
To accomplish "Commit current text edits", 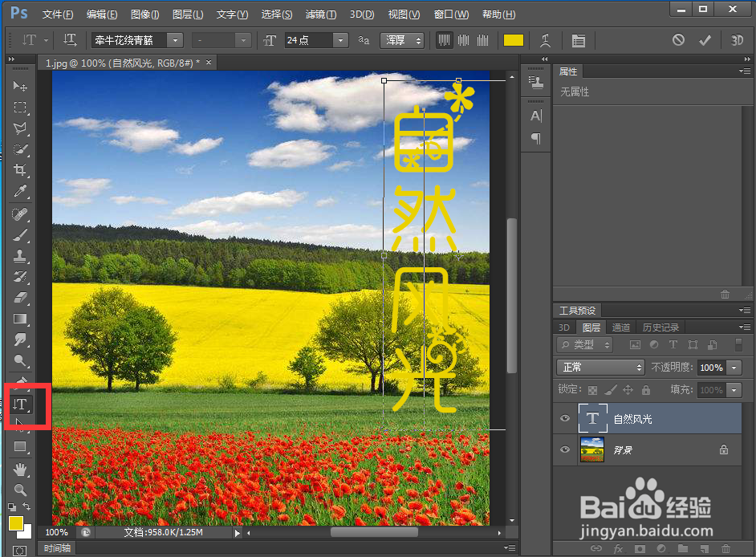I will (x=705, y=40).
